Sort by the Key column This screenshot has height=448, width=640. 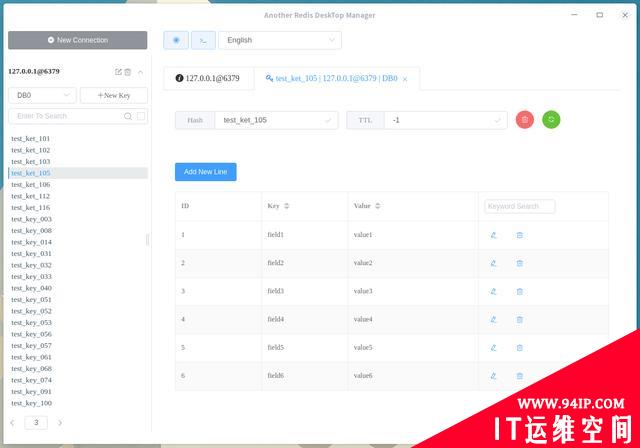click(x=287, y=206)
